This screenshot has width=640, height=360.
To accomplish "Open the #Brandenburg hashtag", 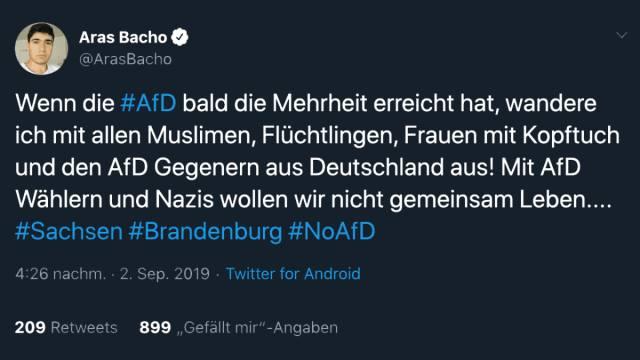I will 205,231.
